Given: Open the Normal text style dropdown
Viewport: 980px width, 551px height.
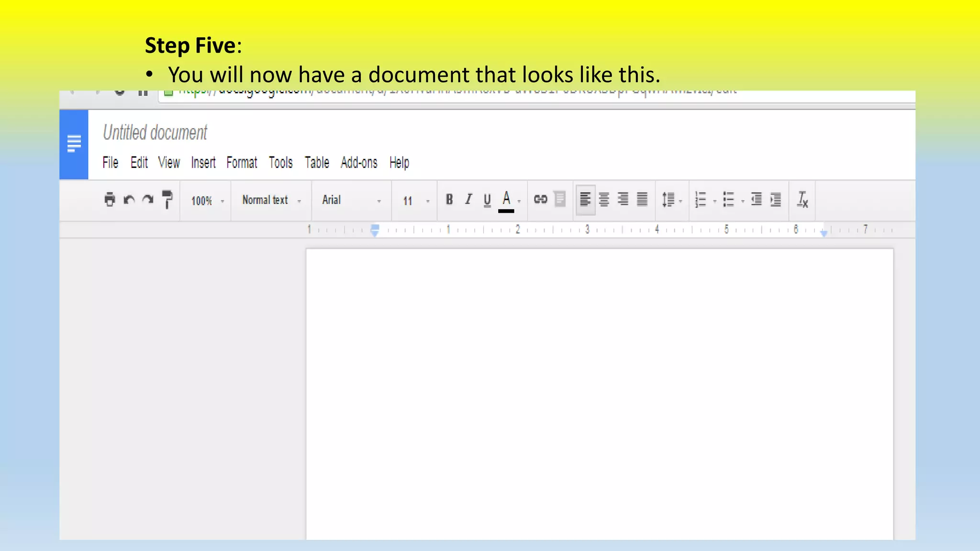Looking at the screenshot, I should [272, 200].
